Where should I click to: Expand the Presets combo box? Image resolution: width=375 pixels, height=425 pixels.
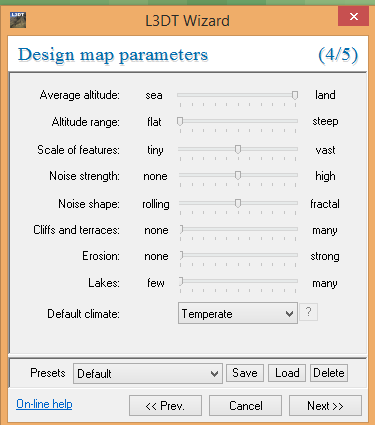pyautogui.click(x=148, y=373)
